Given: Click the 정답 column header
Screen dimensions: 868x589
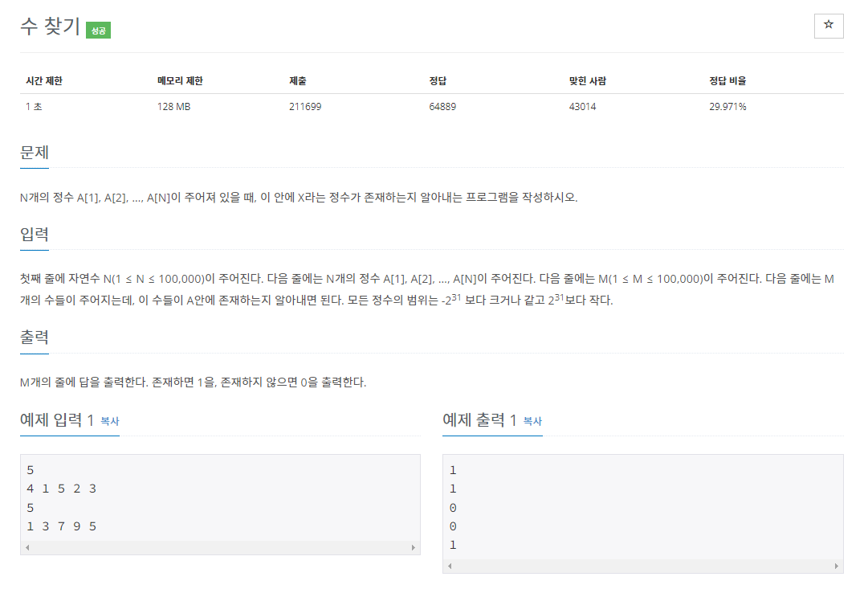Looking at the screenshot, I should (438, 81).
